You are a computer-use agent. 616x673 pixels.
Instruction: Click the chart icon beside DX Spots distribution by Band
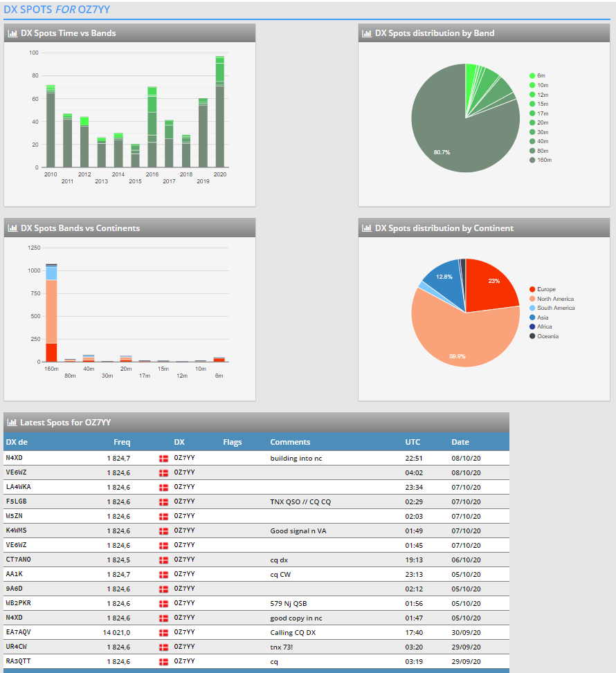pyautogui.click(x=367, y=33)
